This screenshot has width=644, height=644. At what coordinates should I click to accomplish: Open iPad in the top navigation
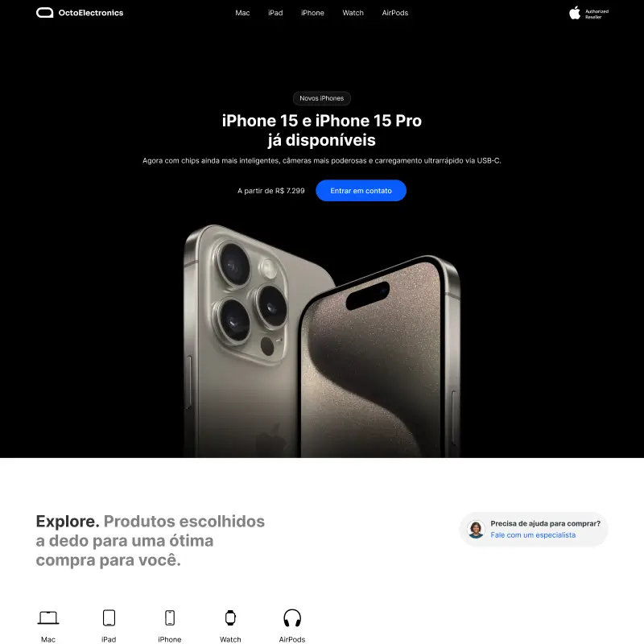coord(275,13)
